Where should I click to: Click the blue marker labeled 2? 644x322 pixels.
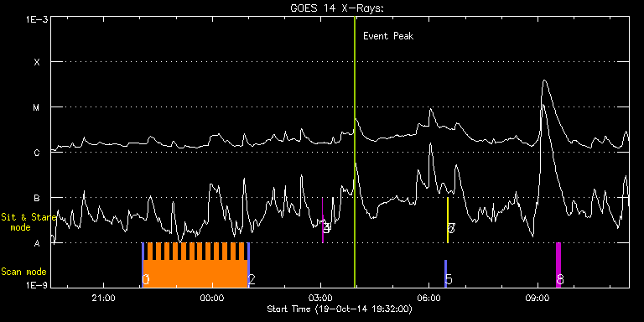coord(248,265)
